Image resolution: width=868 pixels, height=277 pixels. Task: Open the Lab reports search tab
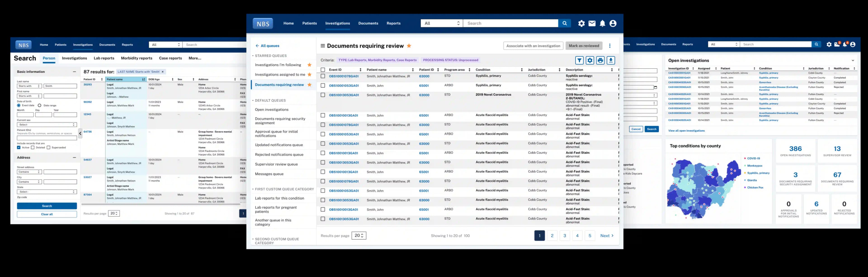click(x=104, y=58)
